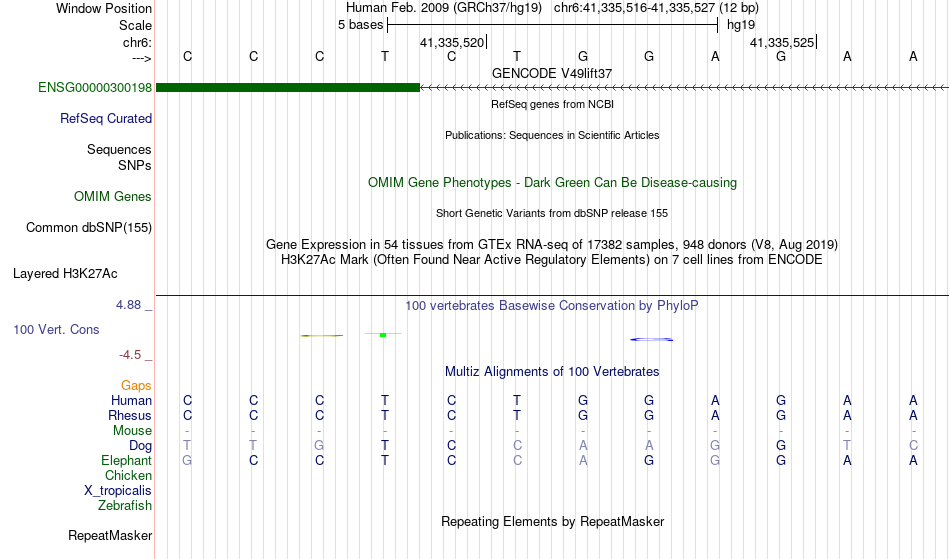Open the RefSeq Curated track label
The image size is (950, 559).
click(106, 118)
